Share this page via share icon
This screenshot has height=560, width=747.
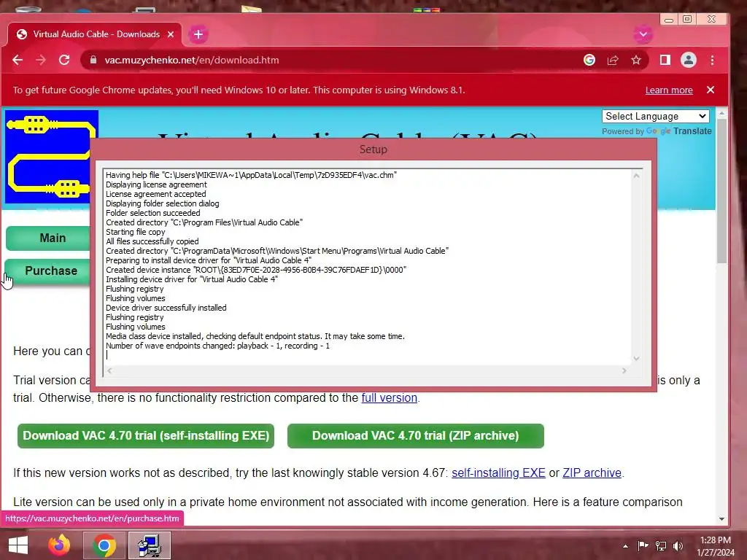[613, 60]
